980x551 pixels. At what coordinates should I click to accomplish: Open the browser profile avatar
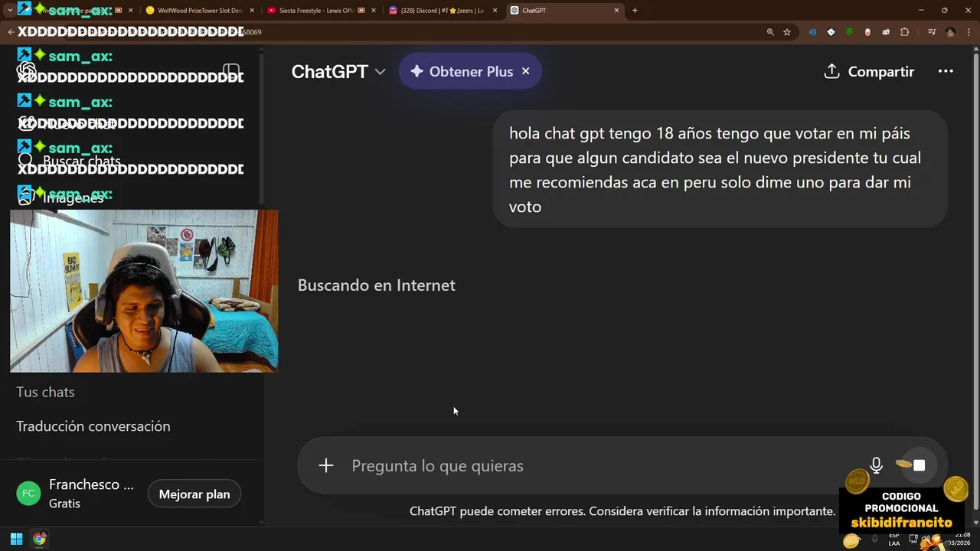pyautogui.click(x=950, y=32)
